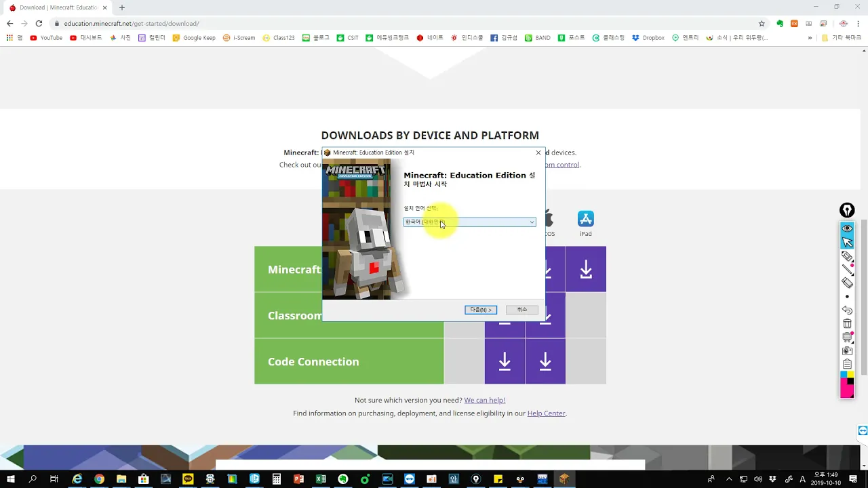Reload the page in Chrome
Screen dimensions: 868x488
[x=39, y=24]
